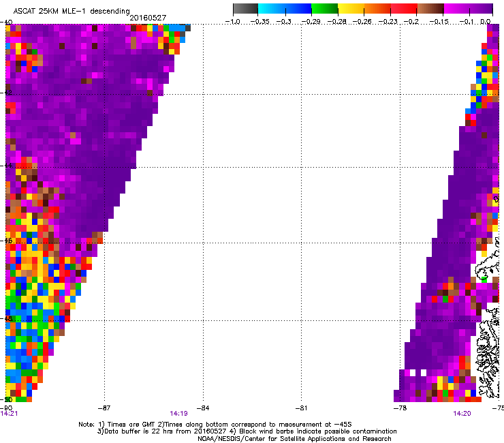Click the '-44' latitude axis label
Viewport: 504px width, 443px height.
coord(6,166)
